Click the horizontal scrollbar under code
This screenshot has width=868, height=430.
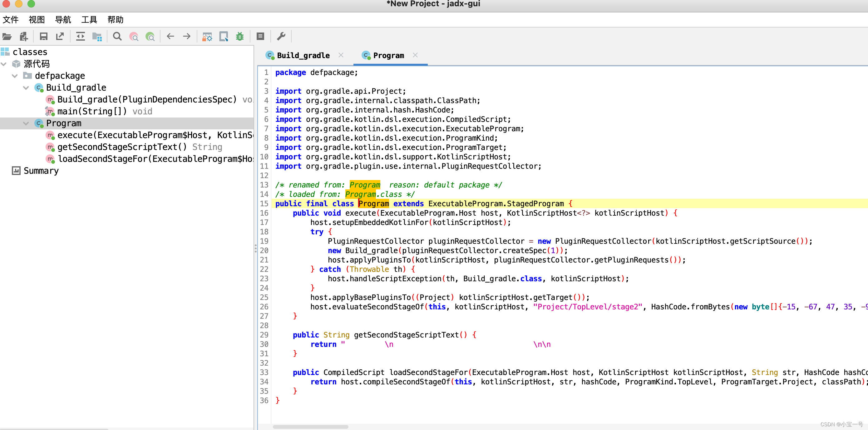310,427
